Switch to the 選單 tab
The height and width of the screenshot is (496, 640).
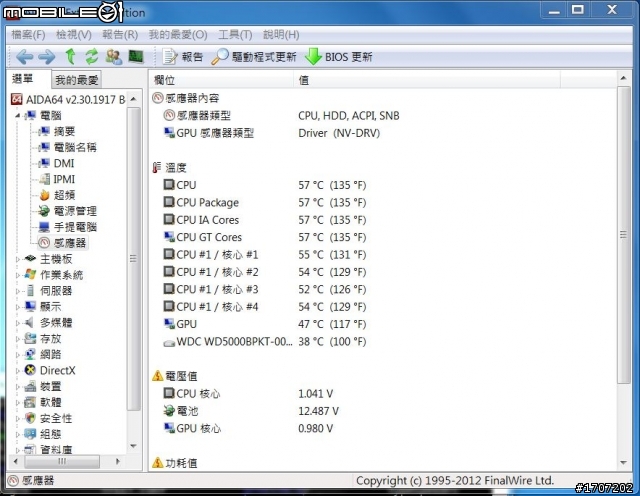tap(22, 79)
